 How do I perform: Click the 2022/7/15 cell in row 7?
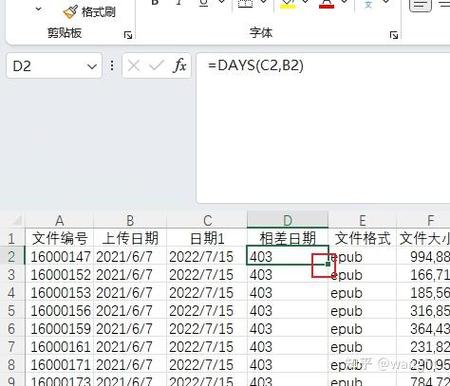[x=207, y=347]
